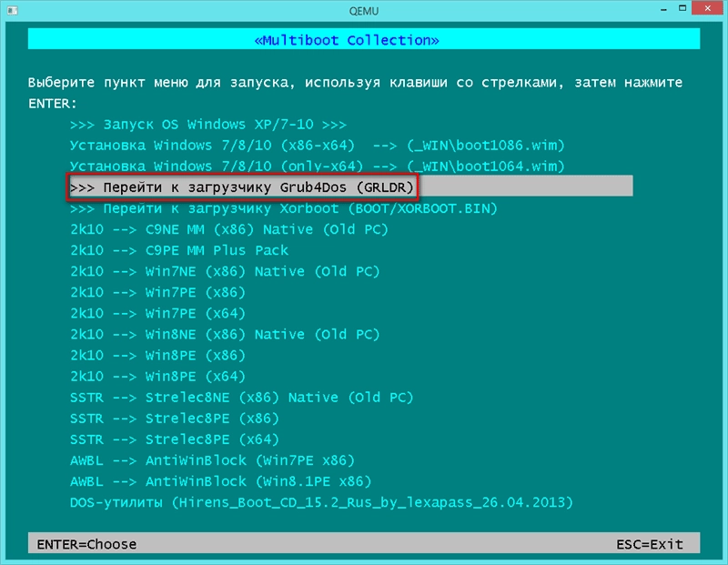Maximize the QEMU window
728x565 pixels.
click(x=682, y=8)
